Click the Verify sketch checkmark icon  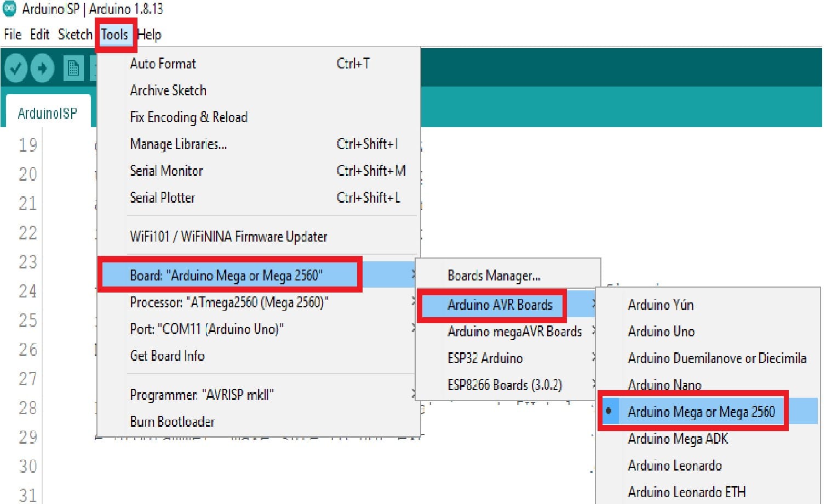click(x=15, y=68)
